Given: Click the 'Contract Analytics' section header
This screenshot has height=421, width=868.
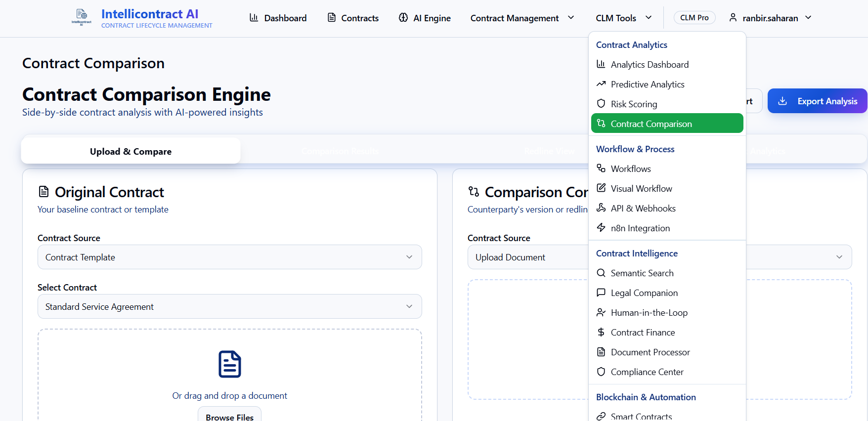Looking at the screenshot, I should pos(632,44).
